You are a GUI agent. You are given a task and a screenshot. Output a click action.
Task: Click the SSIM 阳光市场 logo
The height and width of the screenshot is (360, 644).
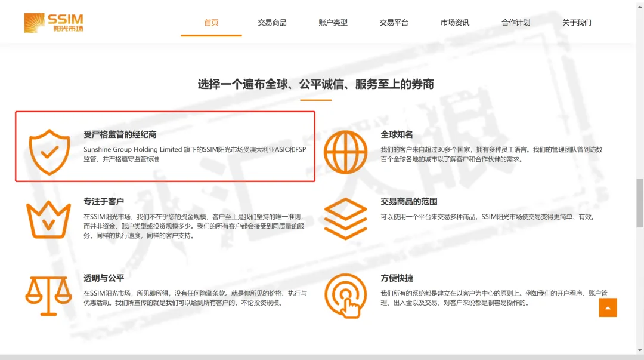(54, 23)
